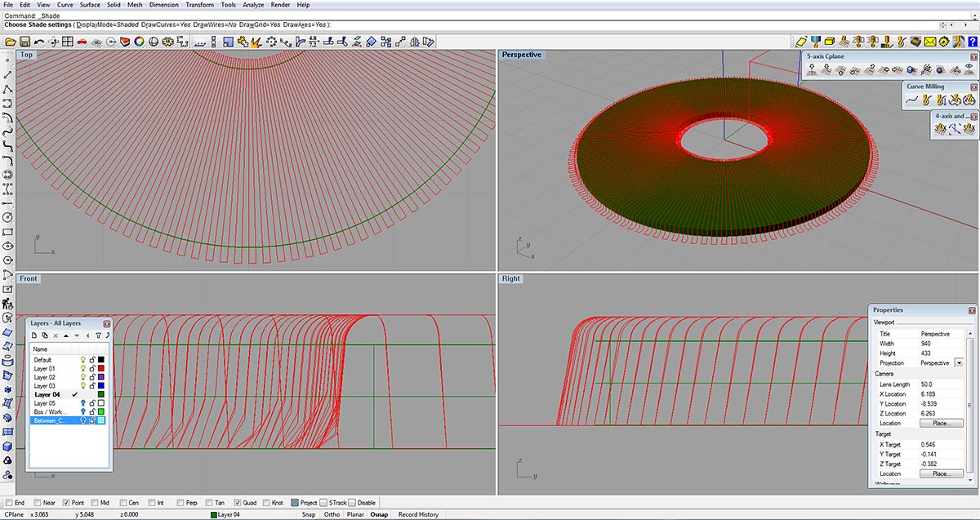Viewport: 980px width, 520px height.
Task: Click Place button under Camera section
Action: point(941,423)
